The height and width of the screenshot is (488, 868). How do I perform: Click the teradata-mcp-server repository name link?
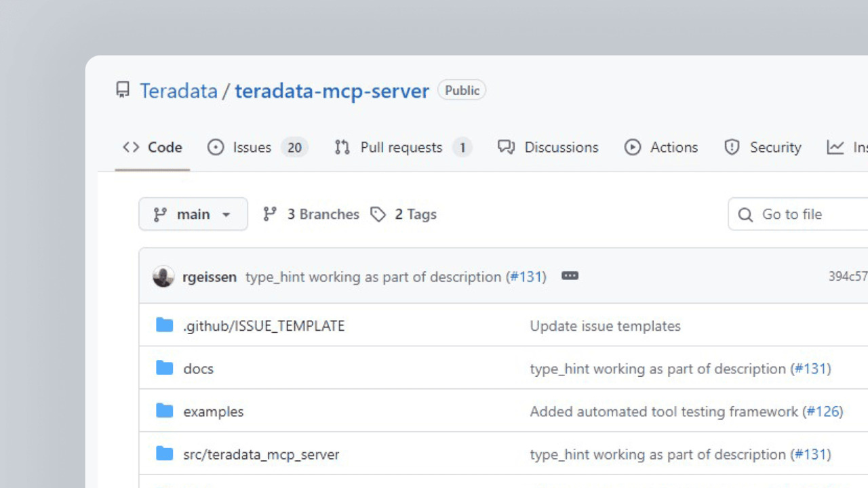pos(332,91)
